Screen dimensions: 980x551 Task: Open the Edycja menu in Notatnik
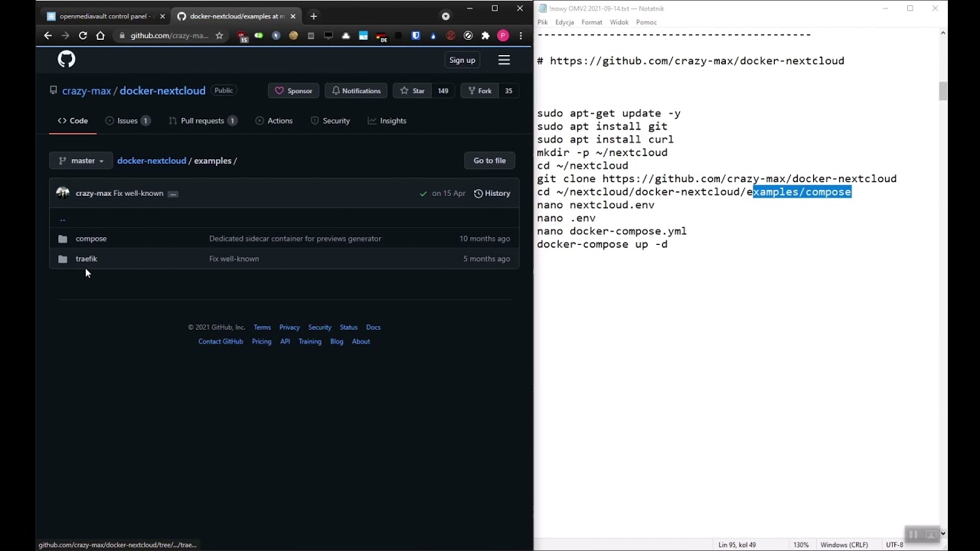565,22
